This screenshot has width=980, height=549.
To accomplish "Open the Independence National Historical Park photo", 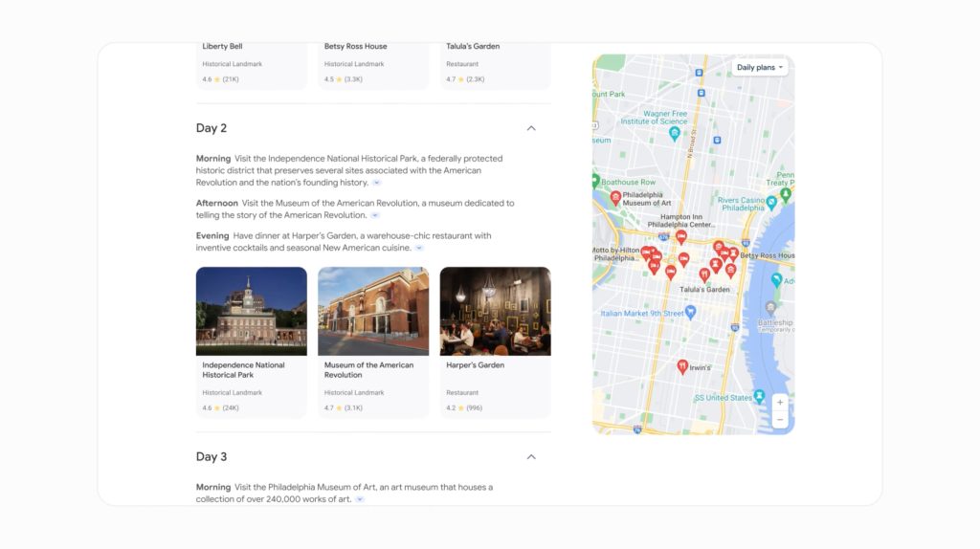I will pyautogui.click(x=252, y=311).
